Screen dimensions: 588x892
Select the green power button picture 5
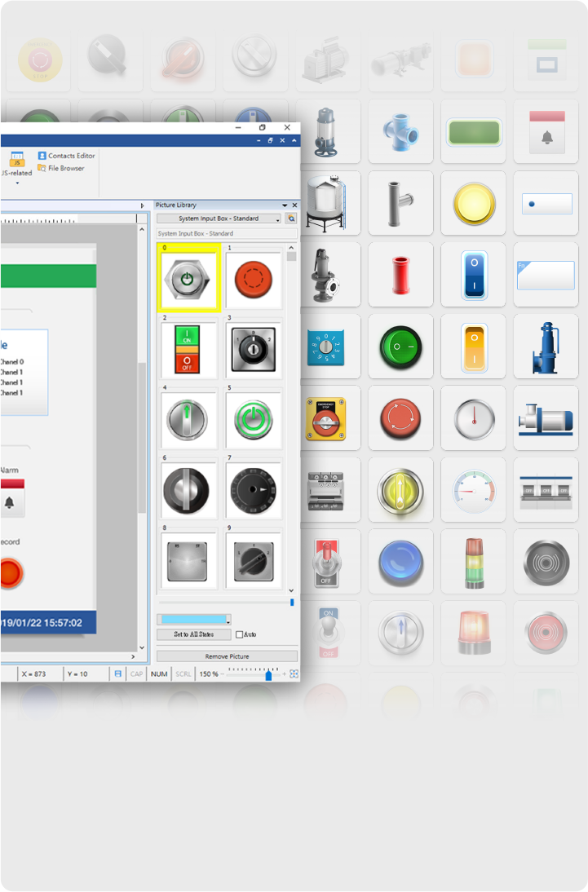pos(254,421)
